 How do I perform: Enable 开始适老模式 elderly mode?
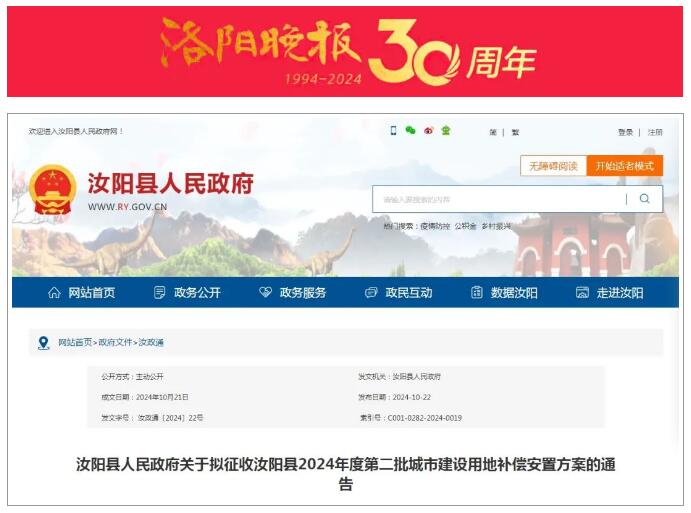pyautogui.click(x=624, y=166)
